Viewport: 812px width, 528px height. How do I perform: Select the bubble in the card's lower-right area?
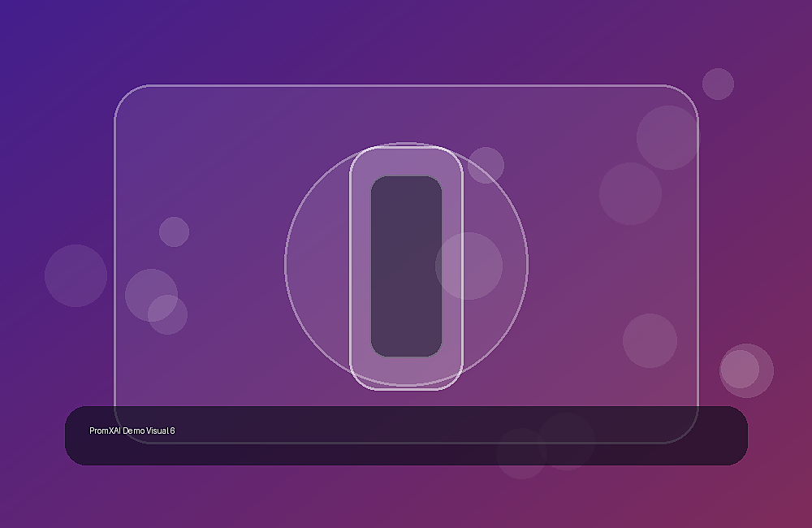coord(650,340)
